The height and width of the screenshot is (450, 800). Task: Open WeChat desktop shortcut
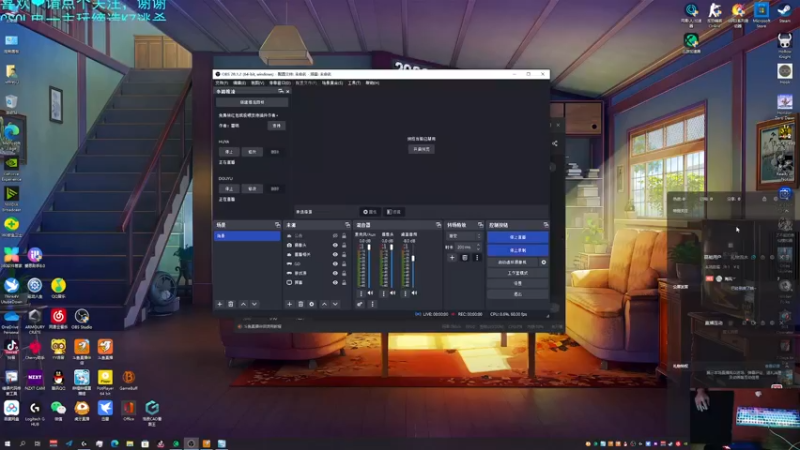point(58,411)
